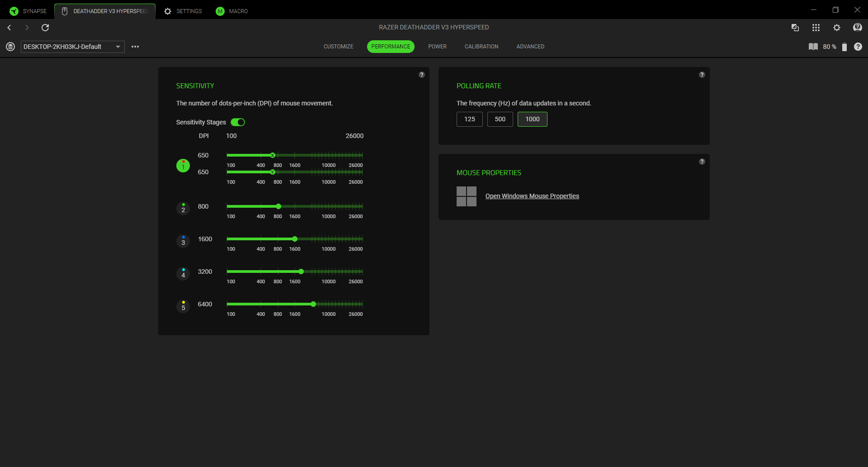The image size is (868, 467).
Task: Open the Power tab
Action: [437, 47]
